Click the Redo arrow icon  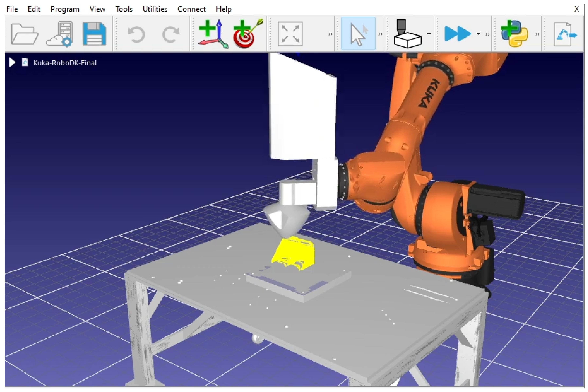point(171,34)
